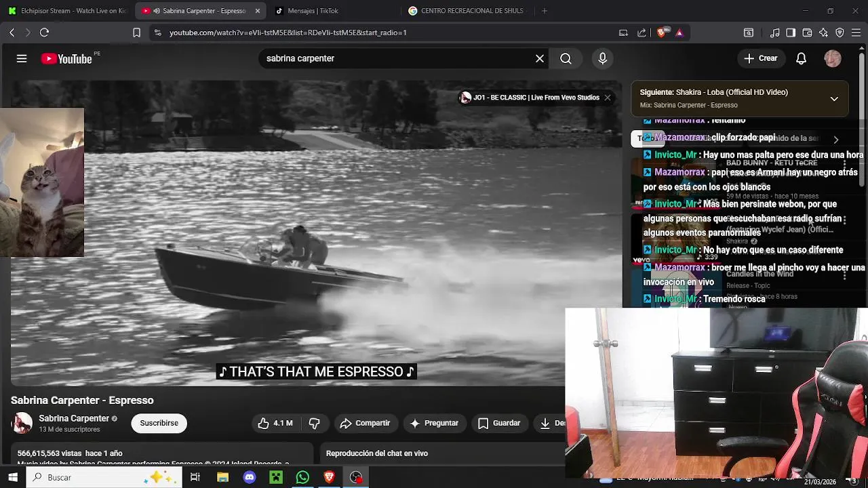The width and height of the screenshot is (868, 488).
Task: Go to YouTube home via logo
Action: (66, 59)
